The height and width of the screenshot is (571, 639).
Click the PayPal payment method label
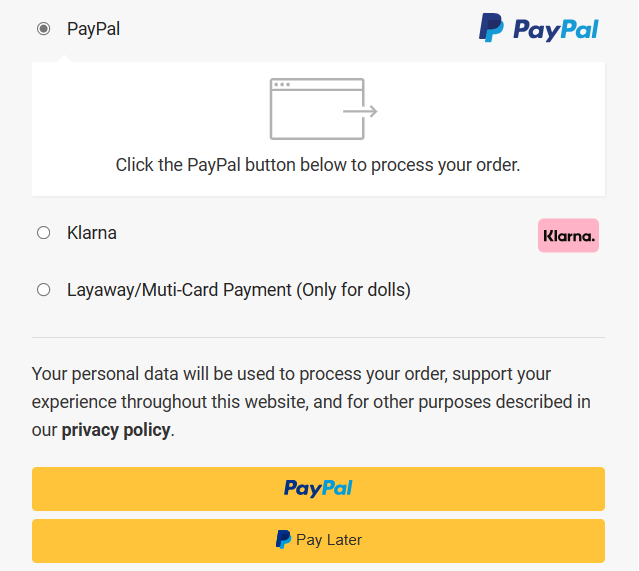pyautogui.click(x=93, y=29)
